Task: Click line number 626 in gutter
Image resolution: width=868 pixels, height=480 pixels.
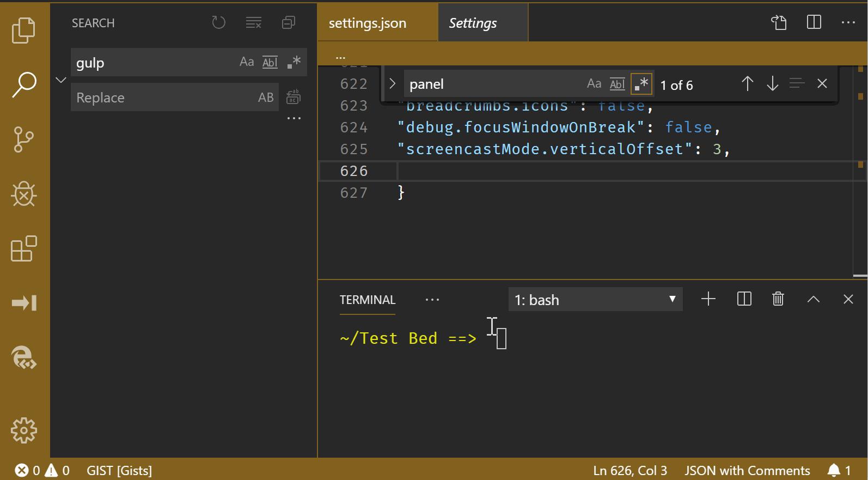Action: 354,171
